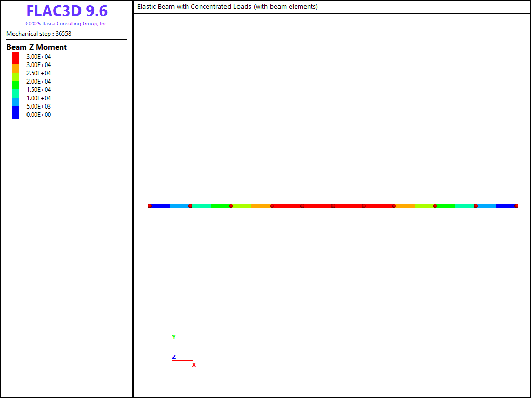Click the plot title about Elastic Beam
This screenshot has height=399, width=532.
228,7
